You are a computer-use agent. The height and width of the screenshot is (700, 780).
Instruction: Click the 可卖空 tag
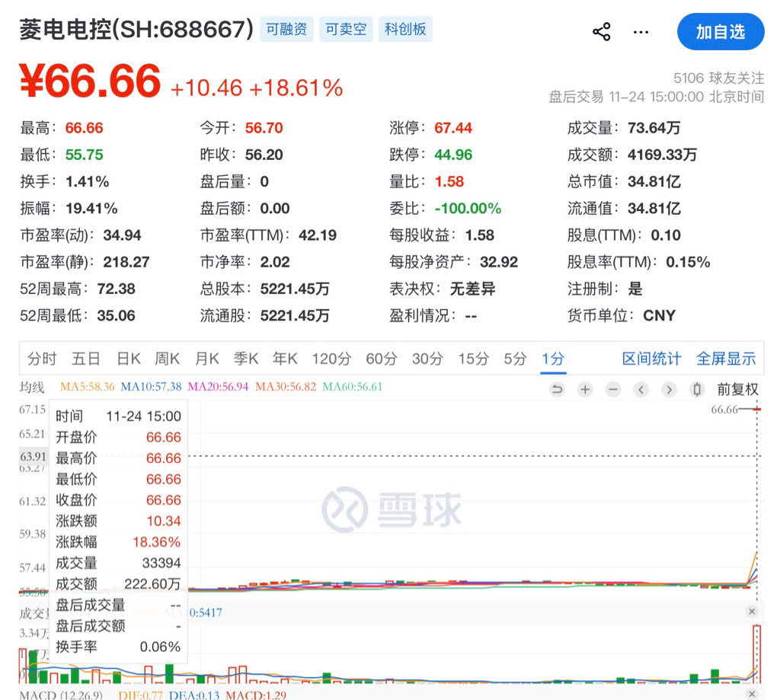[346, 30]
